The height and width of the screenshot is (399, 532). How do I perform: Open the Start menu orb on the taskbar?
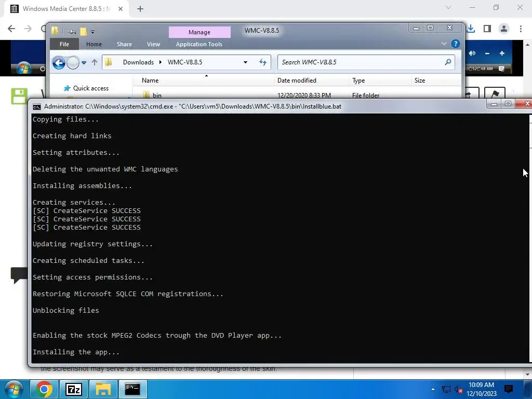14,389
